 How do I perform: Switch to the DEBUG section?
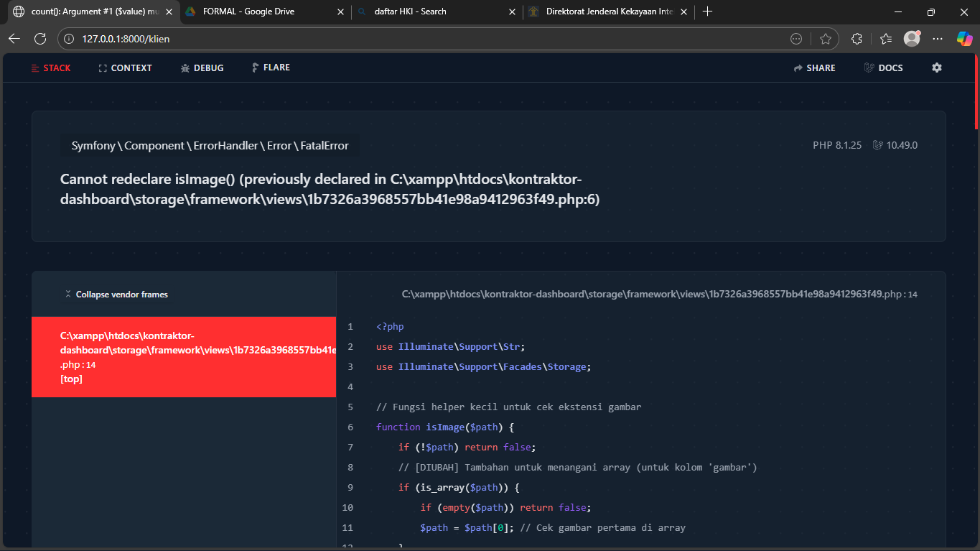click(x=202, y=68)
